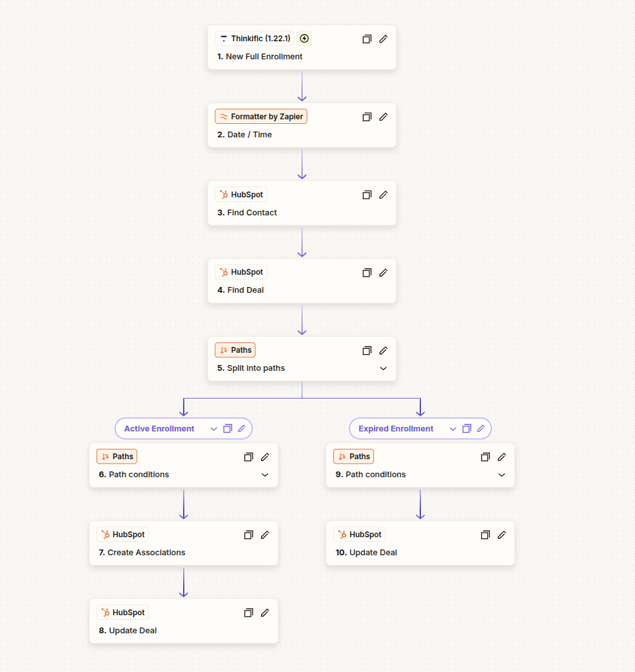Click the instant trigger lightning icon on Thinkific step
635x672 pixels.
point(305,39)
